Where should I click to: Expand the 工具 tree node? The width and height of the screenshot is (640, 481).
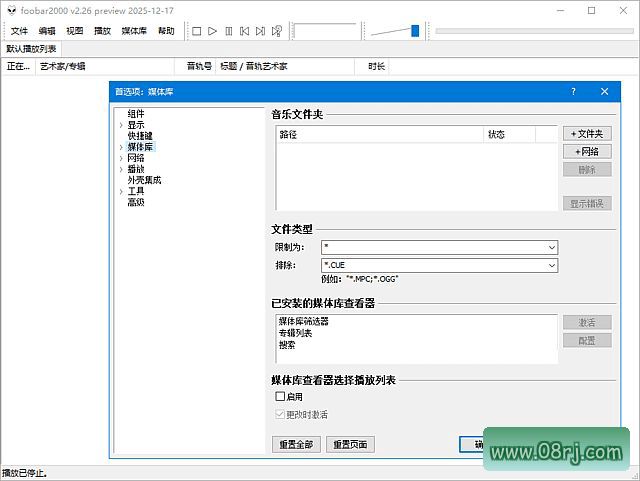(x=121, y=191)
